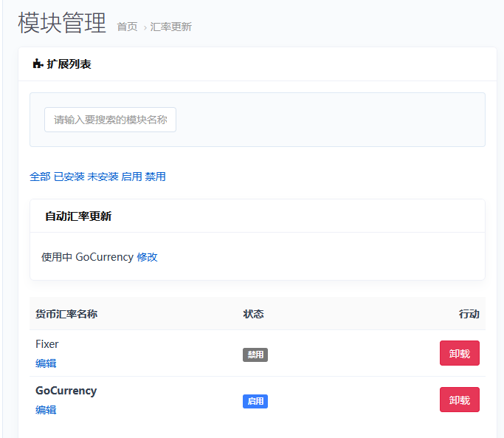Click 卸载 button for Fixer
Viewport: 504px width, 438px height.
459,353
